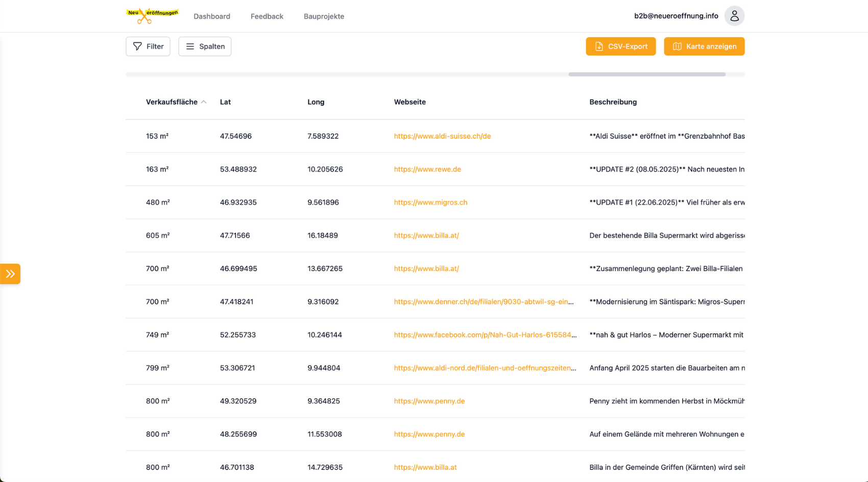Open the Feedback page
The height and width of the screenshot is (482, 868).
coord(267,16)
